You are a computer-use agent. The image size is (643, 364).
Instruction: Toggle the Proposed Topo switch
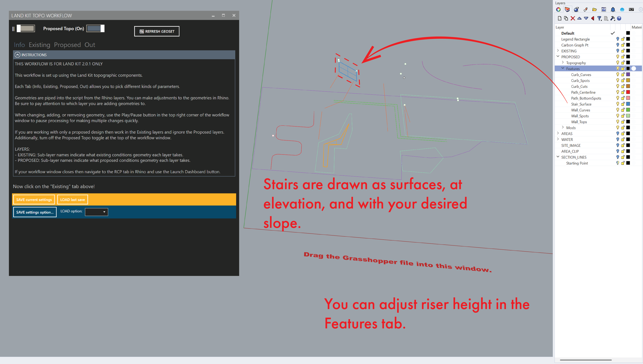[x=95, y=28]
